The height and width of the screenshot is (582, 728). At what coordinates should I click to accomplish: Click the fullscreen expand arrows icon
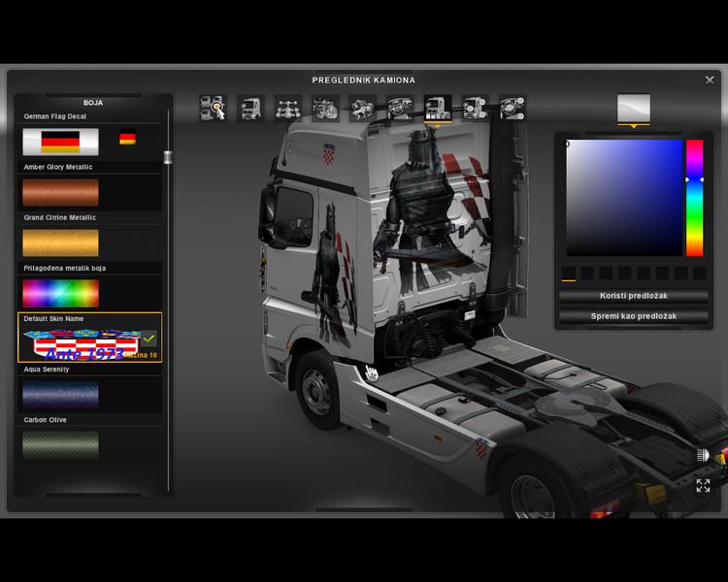pos(703,485)
